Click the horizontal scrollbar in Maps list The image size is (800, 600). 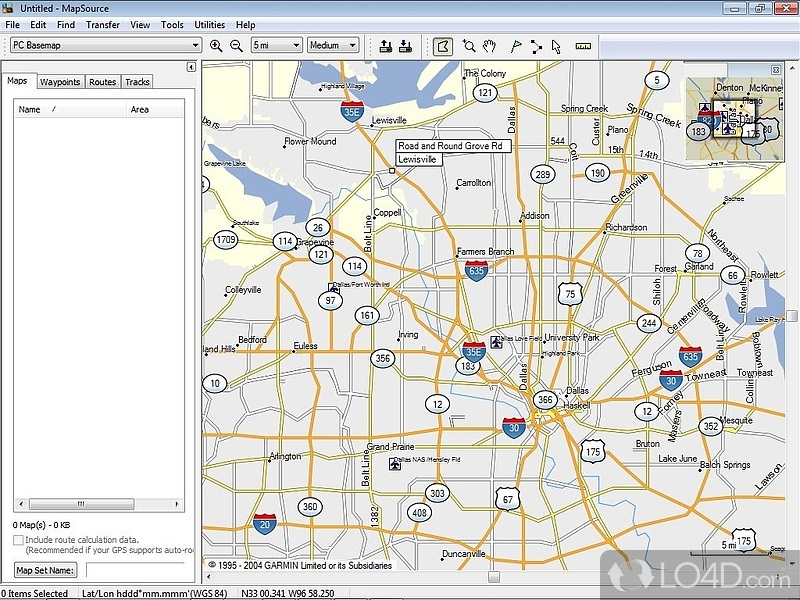(x=97, y=505)
